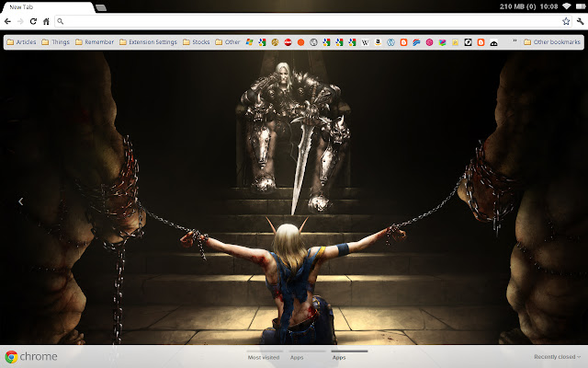
Task: Open the Wi-Fi status icon
Action: pyautogui.click(x=567, y=6)
